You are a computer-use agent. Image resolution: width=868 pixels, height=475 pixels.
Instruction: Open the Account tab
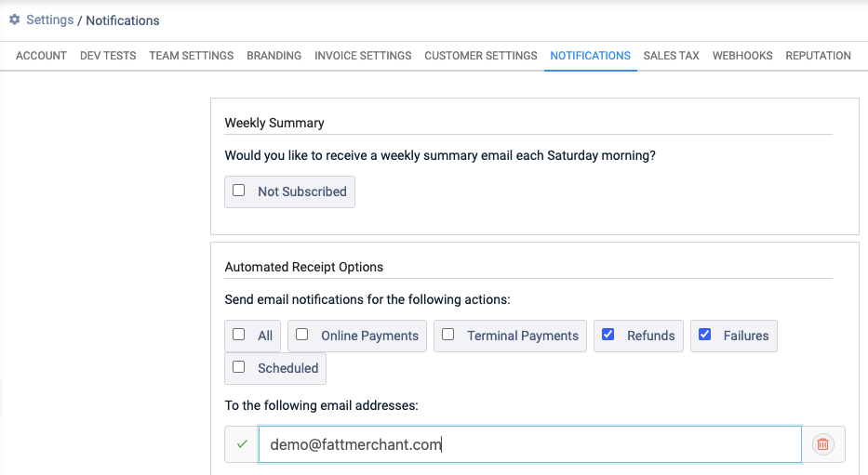point(41,56)
